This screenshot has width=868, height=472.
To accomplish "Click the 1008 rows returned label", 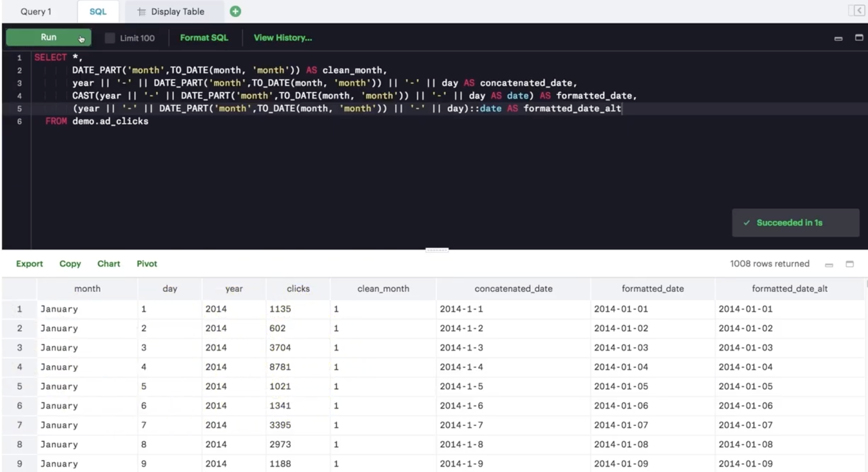I will [770, 264].
